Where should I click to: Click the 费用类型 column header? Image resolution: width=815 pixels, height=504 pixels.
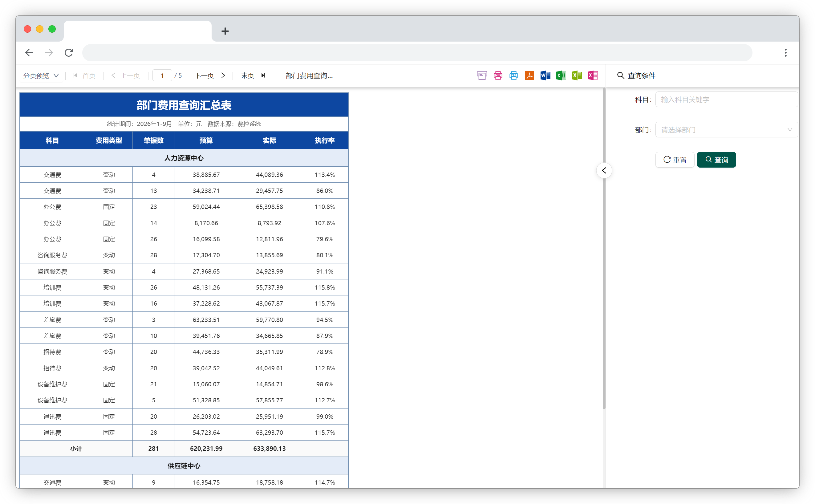(x=109, y=140)
